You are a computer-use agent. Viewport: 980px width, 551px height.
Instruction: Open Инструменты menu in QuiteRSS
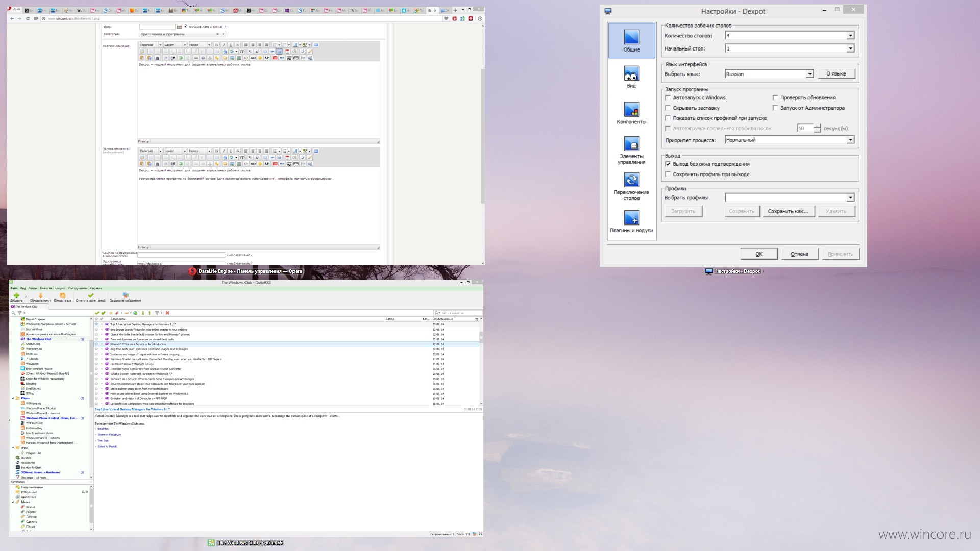pyautogui.click(x=78, y=288)
